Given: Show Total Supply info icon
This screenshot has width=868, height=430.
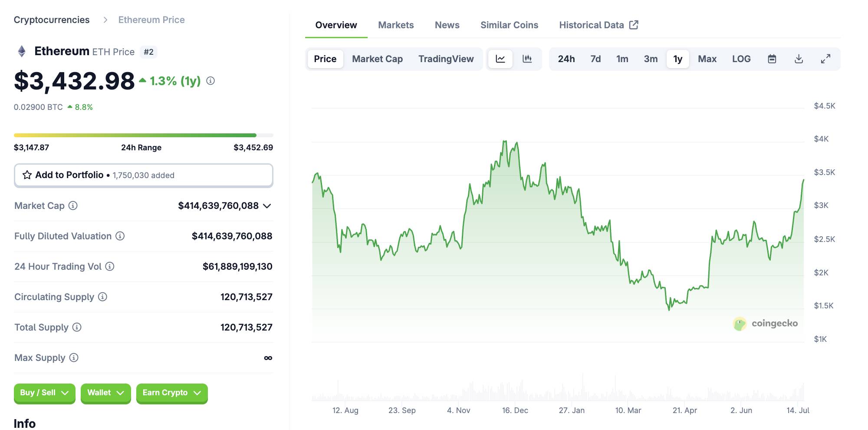Looking at the screenshot, I should click(77, 327).
